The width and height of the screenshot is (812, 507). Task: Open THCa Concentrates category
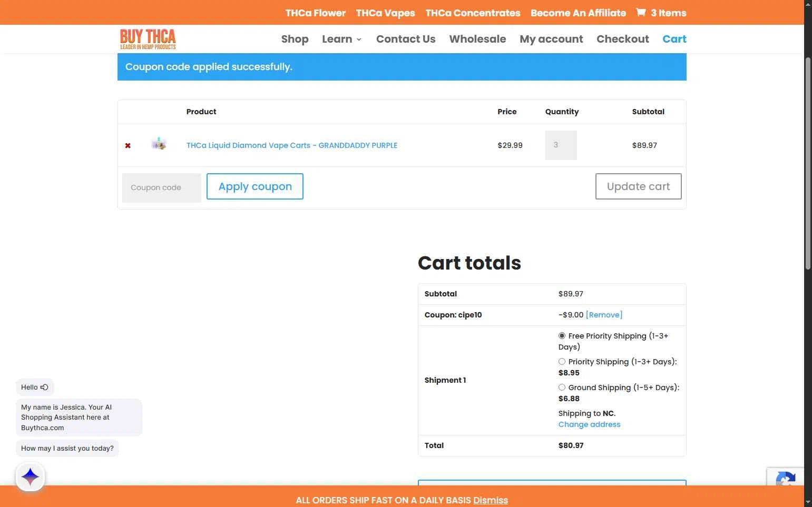click(473, 13)
